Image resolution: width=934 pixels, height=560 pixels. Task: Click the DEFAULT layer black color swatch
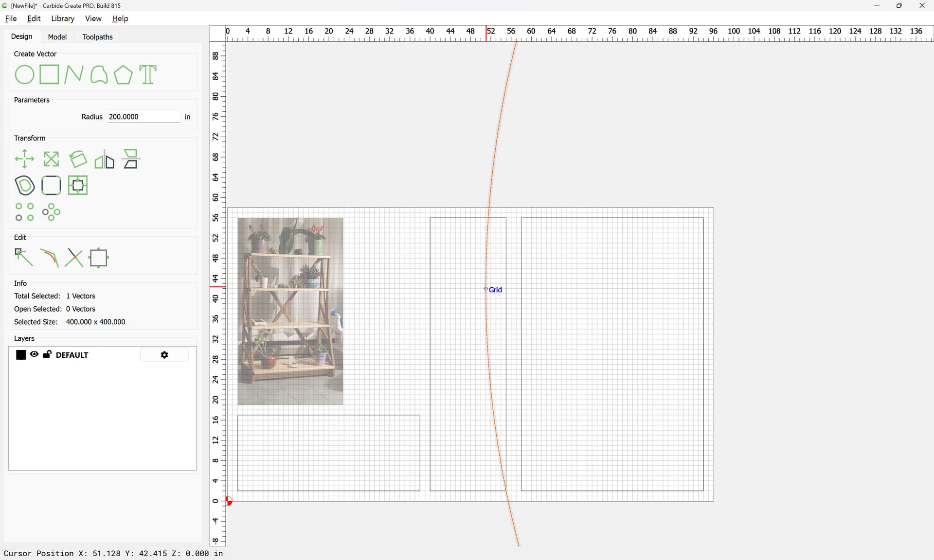pyautogui.click(x=21, y=355)
